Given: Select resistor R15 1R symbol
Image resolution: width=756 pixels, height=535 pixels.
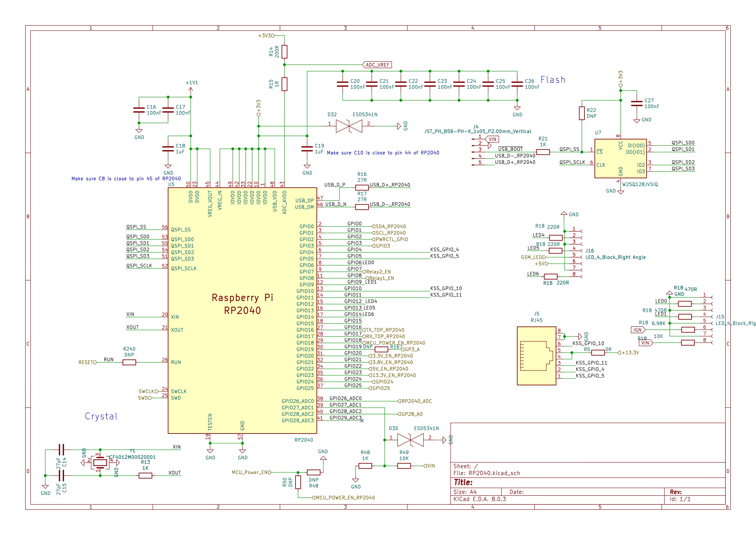Looking at the screenshot, I should point(284,84).
